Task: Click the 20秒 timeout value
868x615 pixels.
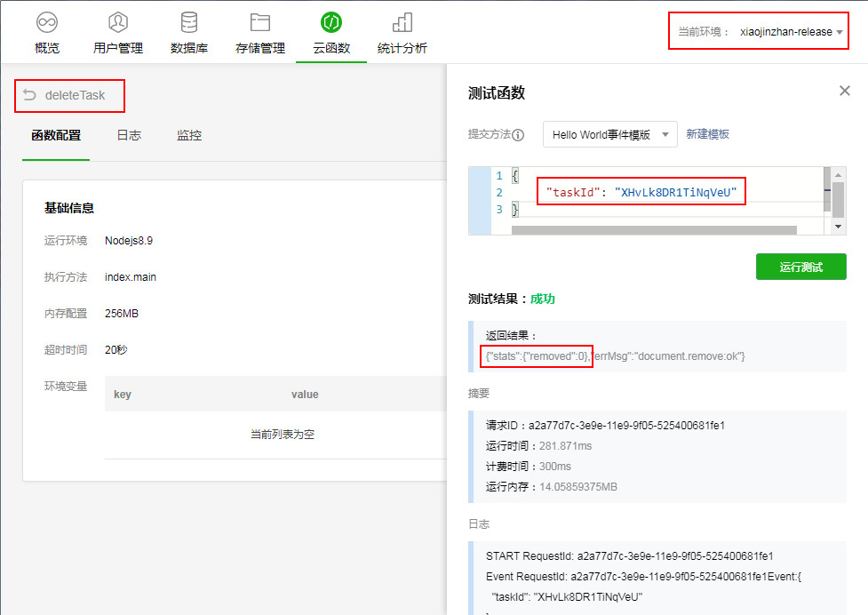Action: coord(116,350)
